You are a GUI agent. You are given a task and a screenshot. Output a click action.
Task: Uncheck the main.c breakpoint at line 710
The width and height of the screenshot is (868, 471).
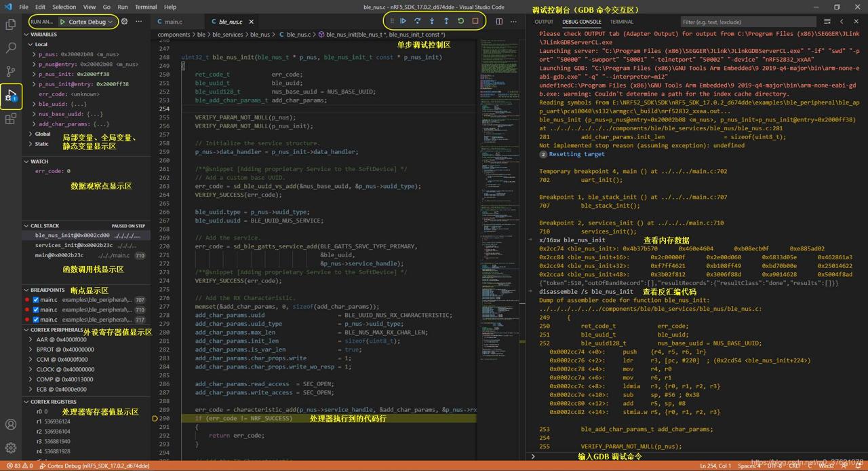point(36,309)
